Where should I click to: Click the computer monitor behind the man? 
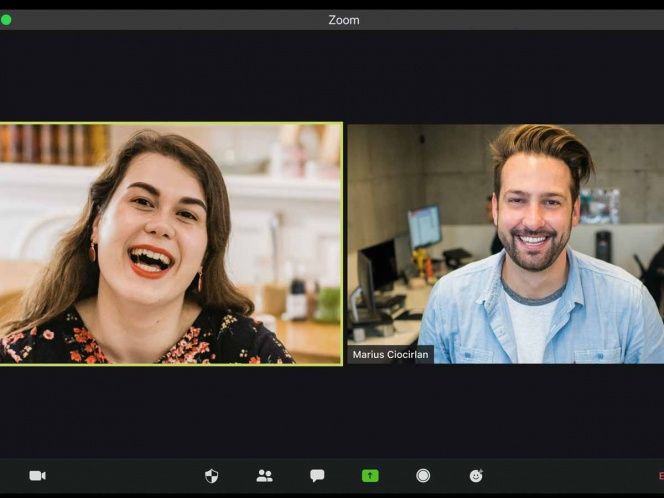click(x=424, y=226)
